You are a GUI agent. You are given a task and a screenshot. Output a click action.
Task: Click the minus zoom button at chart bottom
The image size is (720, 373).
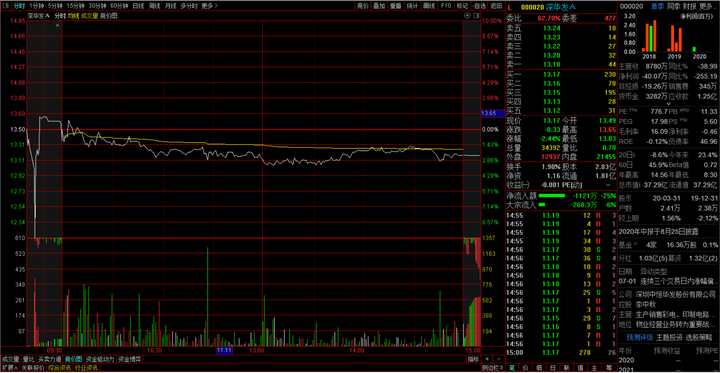pyautogui.click(x=498, y=359)
